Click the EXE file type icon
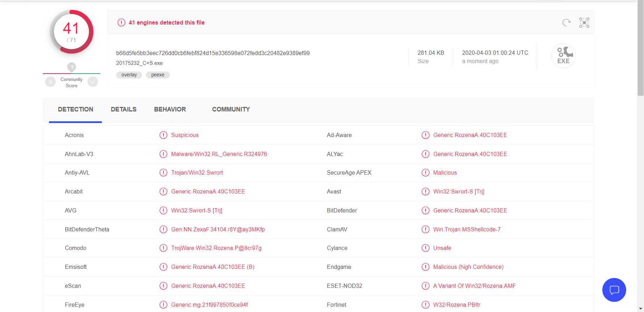Viewport: 644px width, 312px height. tap(563, 56)
